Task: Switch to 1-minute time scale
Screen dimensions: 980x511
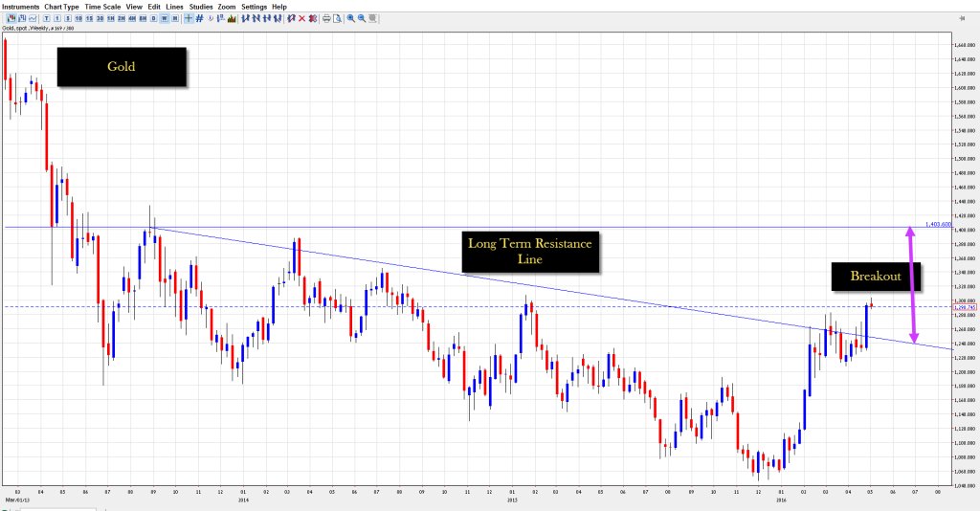Action: [56, 19]
